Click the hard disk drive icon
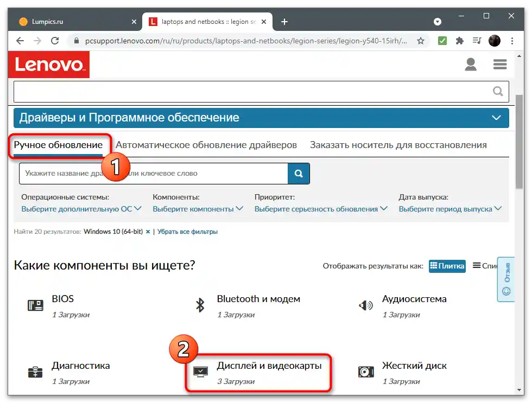 366,372
